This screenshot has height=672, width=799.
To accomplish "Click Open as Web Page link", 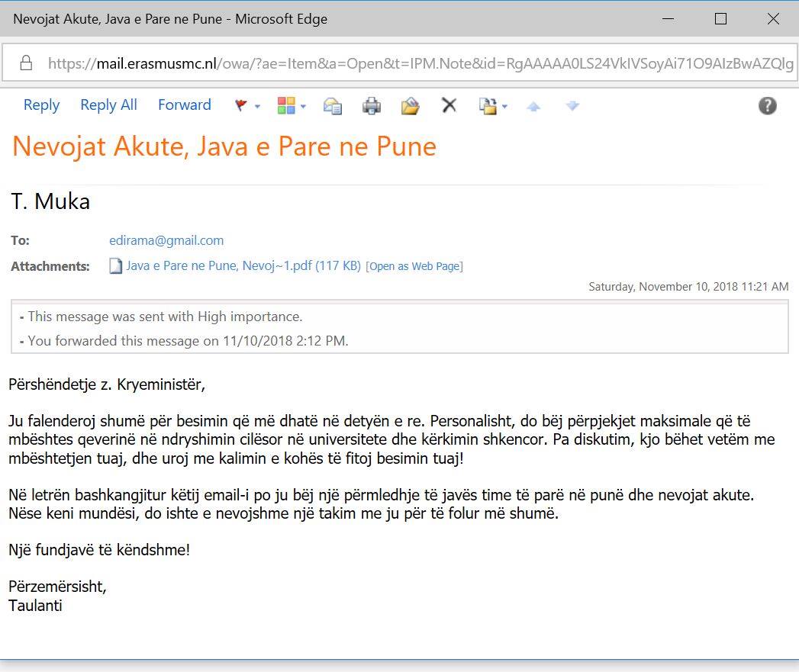I will click(415, 266).
